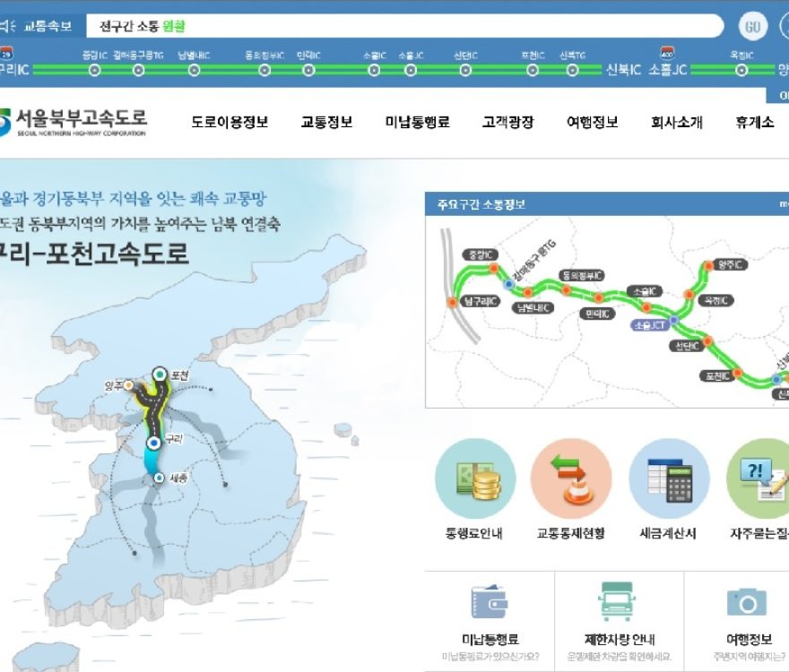The width and height of the screenshot is (789, 672).
Task: Select the 남별내IC node on the route strip
Action: click(195, 71)
